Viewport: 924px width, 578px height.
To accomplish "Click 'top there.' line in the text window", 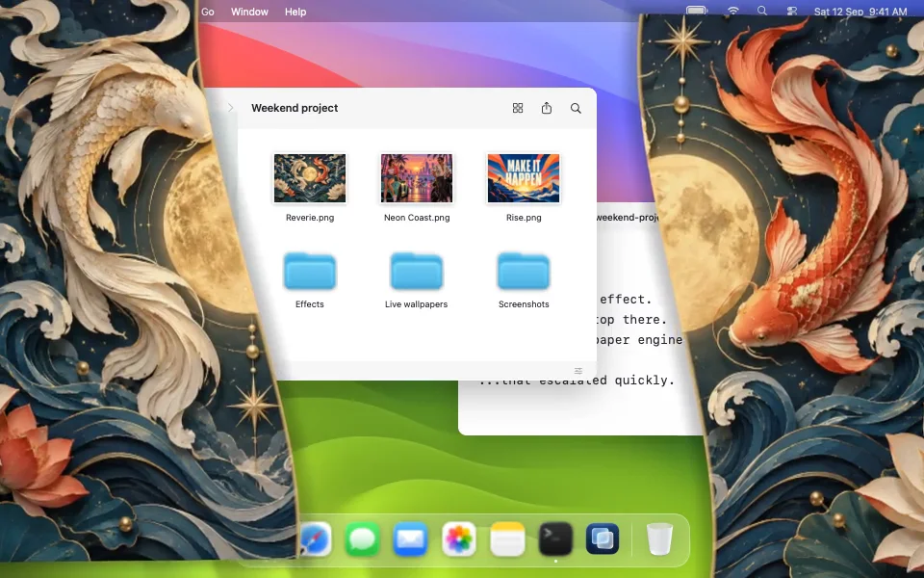I will pyautogui.click(x=630, y=319).
